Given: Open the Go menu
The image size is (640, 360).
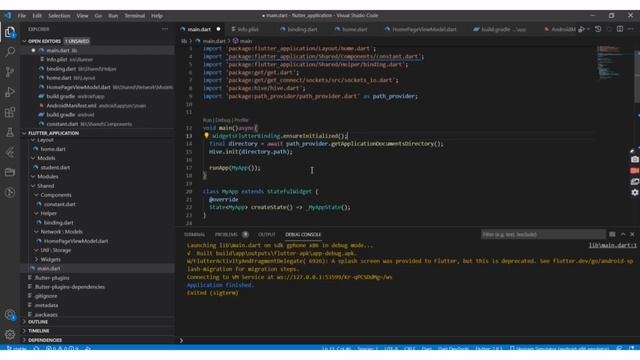Looking at the screenshot, I should 98,16.
